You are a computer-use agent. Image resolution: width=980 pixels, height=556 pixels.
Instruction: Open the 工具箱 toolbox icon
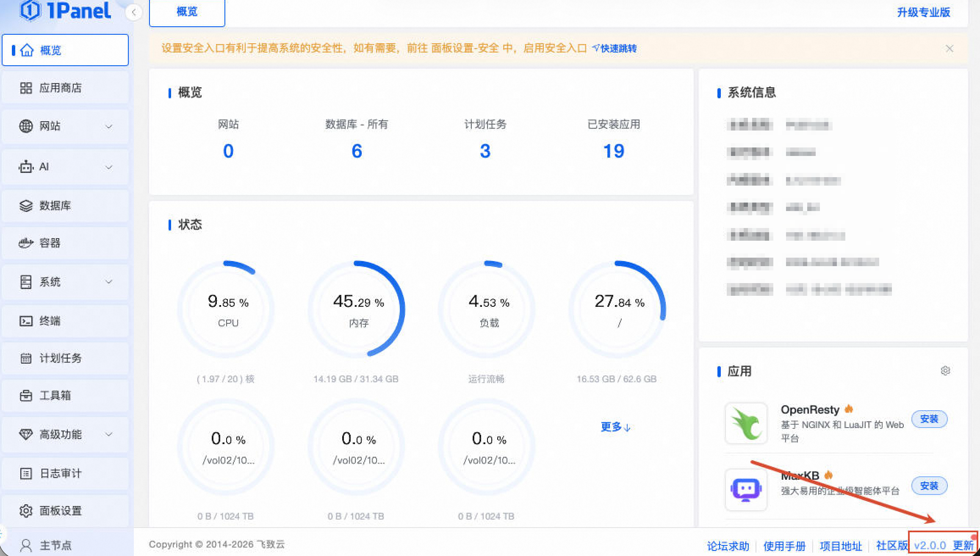26,395
